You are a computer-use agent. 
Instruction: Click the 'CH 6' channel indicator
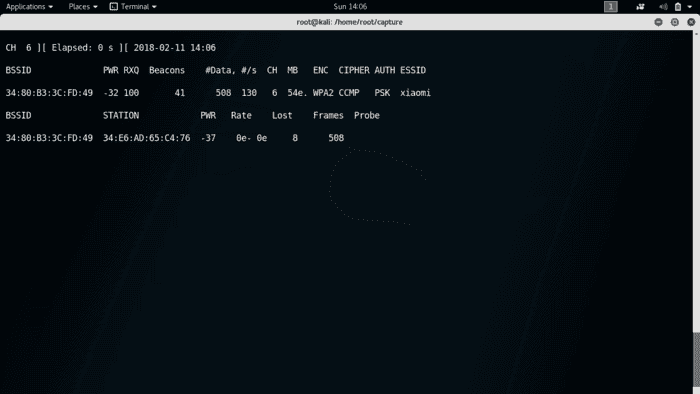(x=18, y=48)
